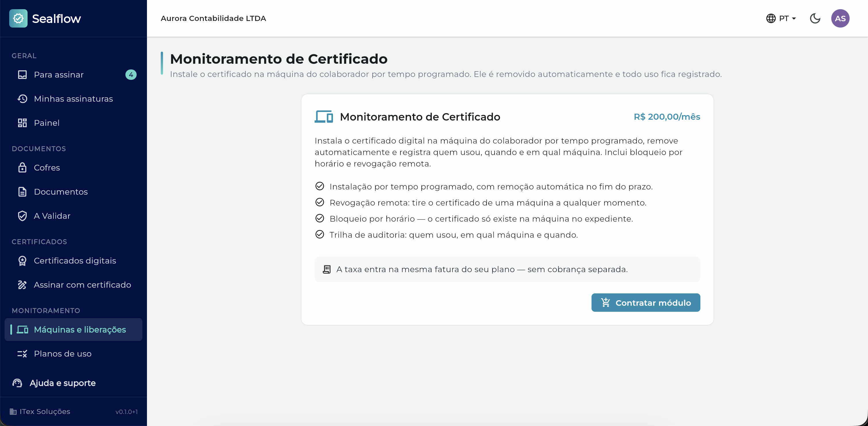Select Máquinas e liberações menu item
Screen dimensions: 868x426
pos(73,330)
